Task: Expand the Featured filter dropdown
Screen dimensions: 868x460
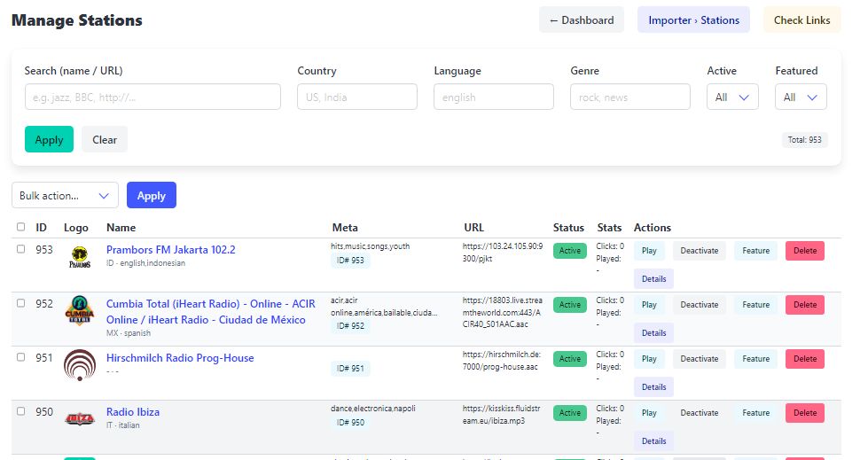Action: click(x=801, y=97)
